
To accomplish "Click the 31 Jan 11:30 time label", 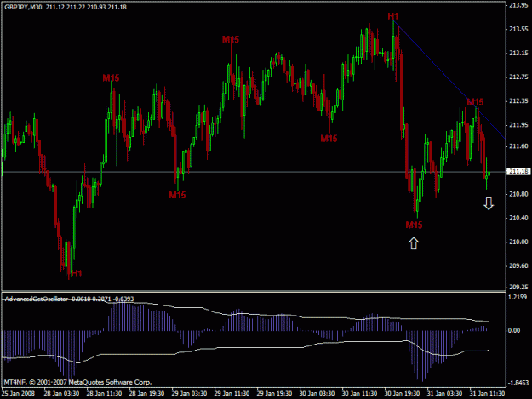I will click(x=487, y=393).
